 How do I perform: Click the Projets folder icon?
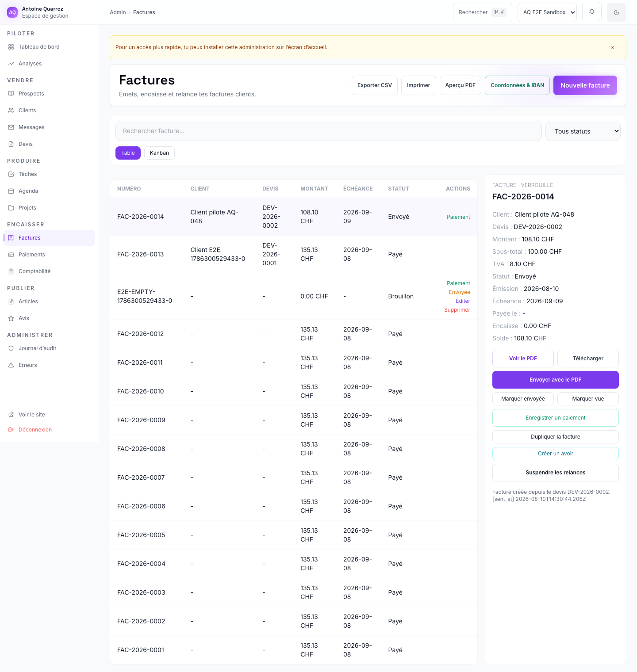[11, 208]
